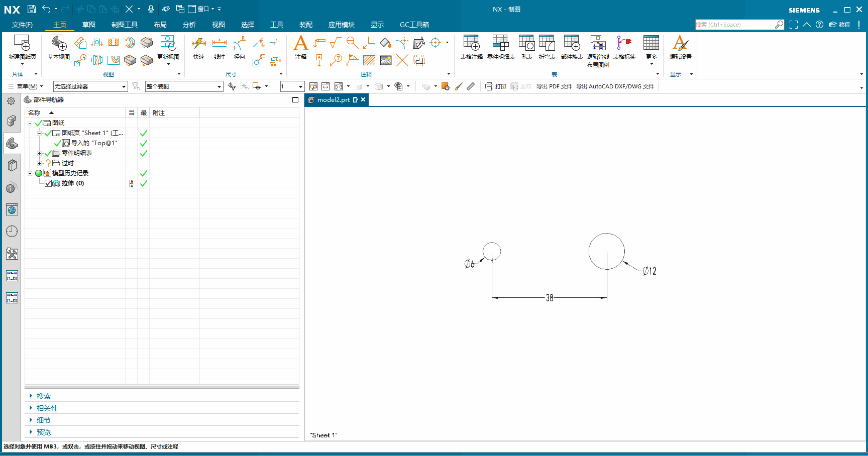Close the model2.prt document tab
The width and height of the screenshot is (868, 456).
363,100
